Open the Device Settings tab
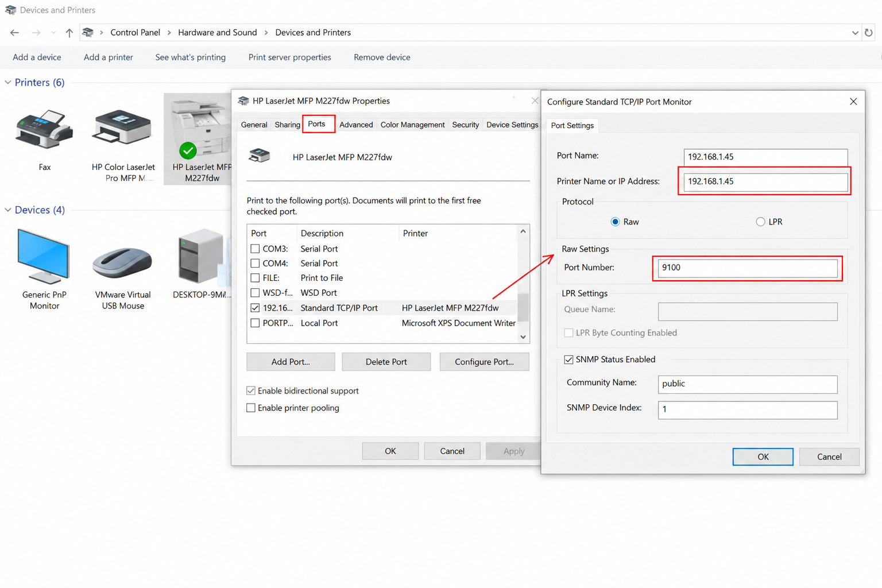Viewport: 882px width, 588px height. click(512, 125)
